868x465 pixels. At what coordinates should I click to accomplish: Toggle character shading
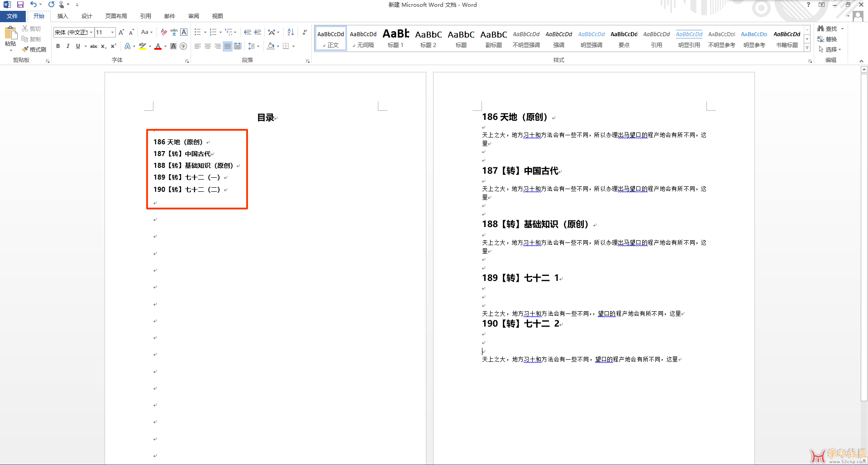(x=173, y=46)
